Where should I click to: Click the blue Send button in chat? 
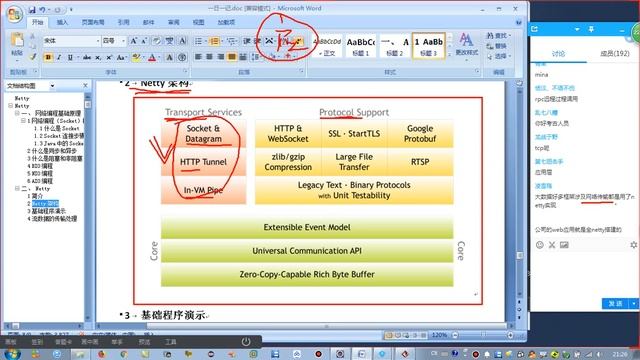point(616,303)
